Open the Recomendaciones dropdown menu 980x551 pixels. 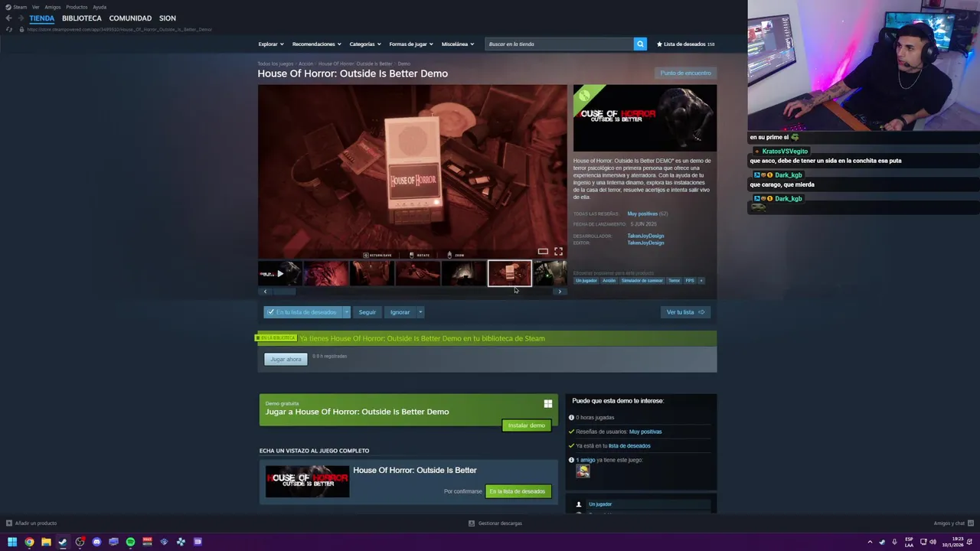[x=316, y=44]
